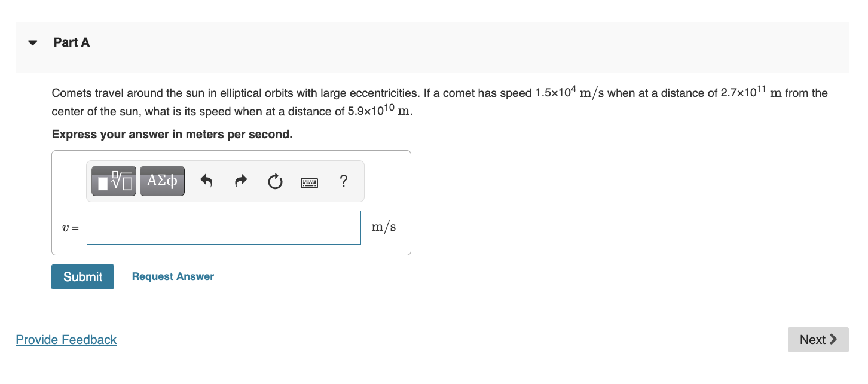Reset the answer entry
This screenshot has width=868, height=384.
[x=274, y=181]
